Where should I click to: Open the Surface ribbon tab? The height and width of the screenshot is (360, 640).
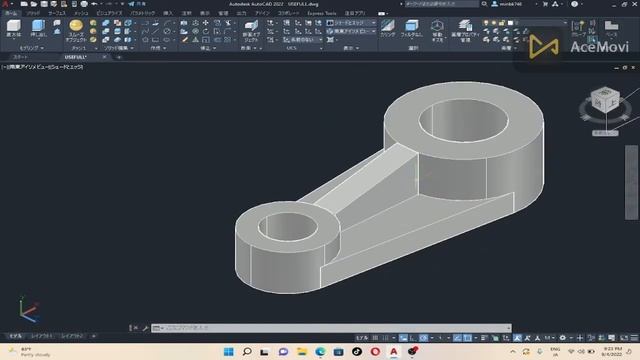tap(57, 13)
